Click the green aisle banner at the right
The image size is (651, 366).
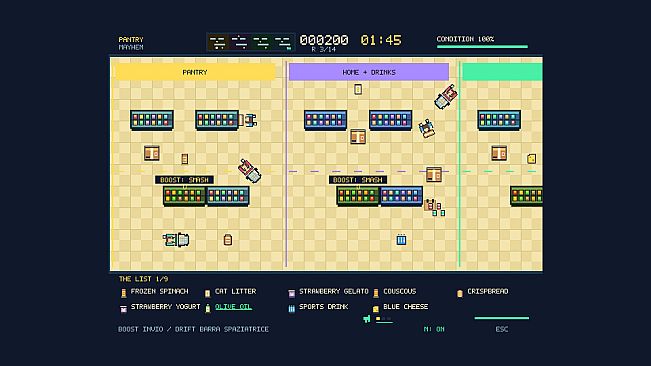(502, 72)
